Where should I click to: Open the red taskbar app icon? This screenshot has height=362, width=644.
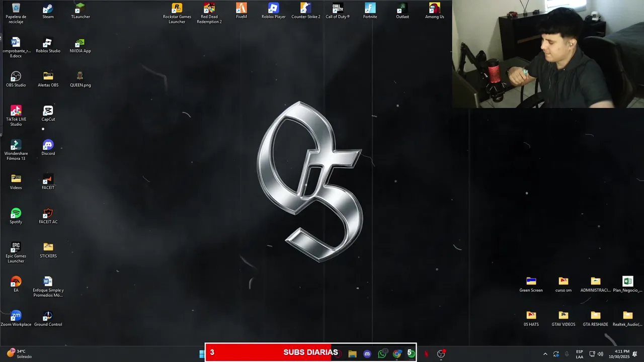426,354
